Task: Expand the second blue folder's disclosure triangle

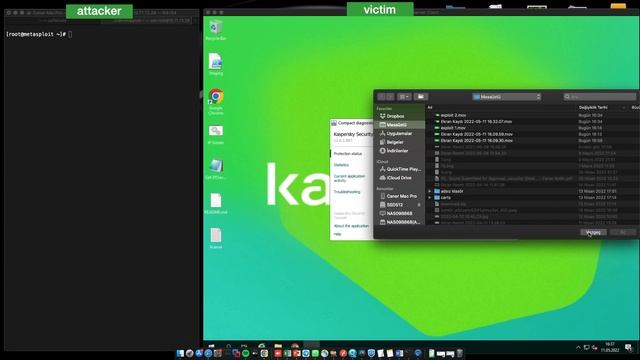Action: tap(429, 198)
